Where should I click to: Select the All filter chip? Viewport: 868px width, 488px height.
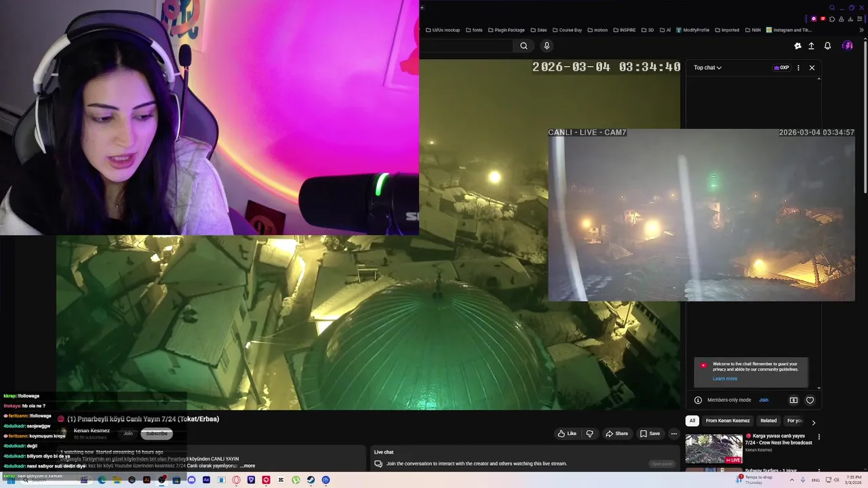coord(692,420)
